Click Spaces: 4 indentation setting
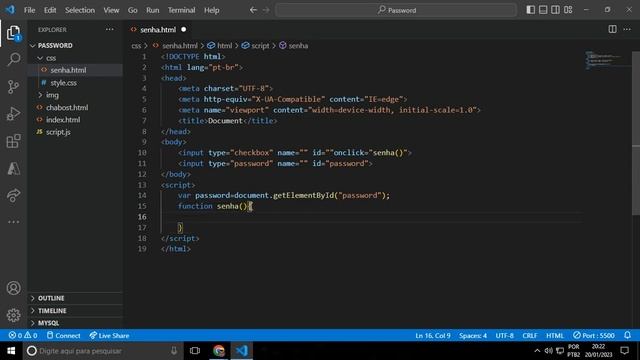The width and height of the screenshot is (640, 360). coord(473,336)
